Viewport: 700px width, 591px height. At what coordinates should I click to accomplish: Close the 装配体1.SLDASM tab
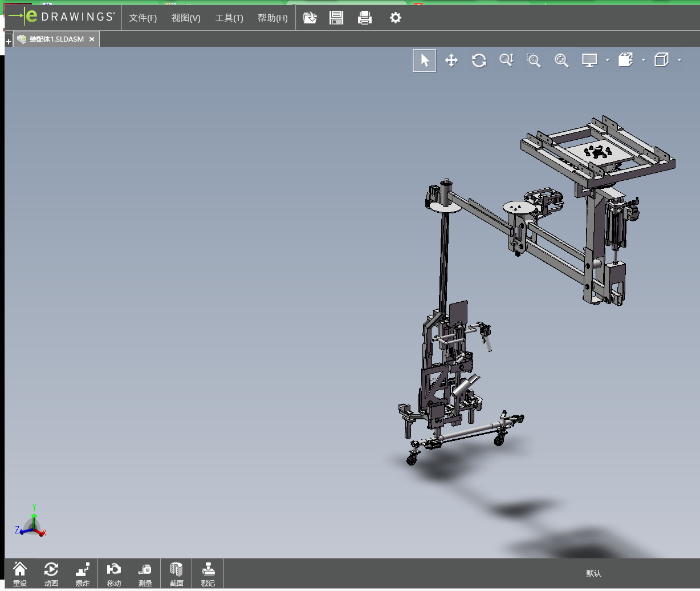tap(91, 39)
